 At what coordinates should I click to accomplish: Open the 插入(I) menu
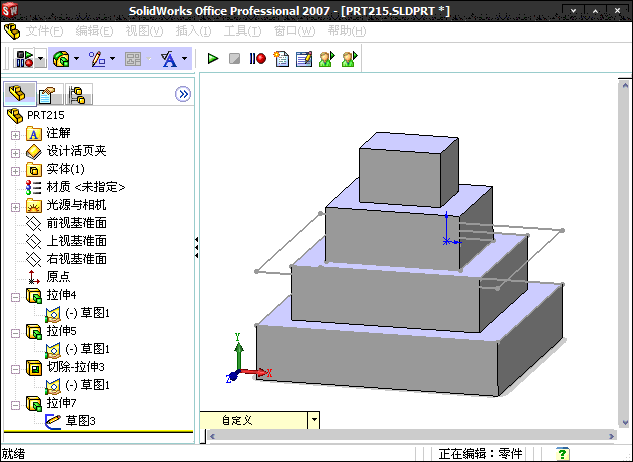coord(193,31)
